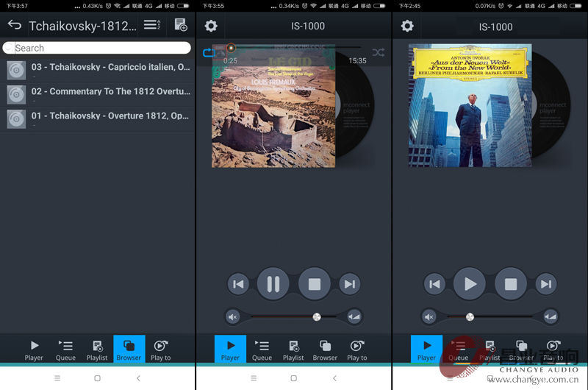This screenshot has height=390, width=588.
Task: Tap Android recents menu in middle screen
Action: pyautogui.click(x=254, y=378)
